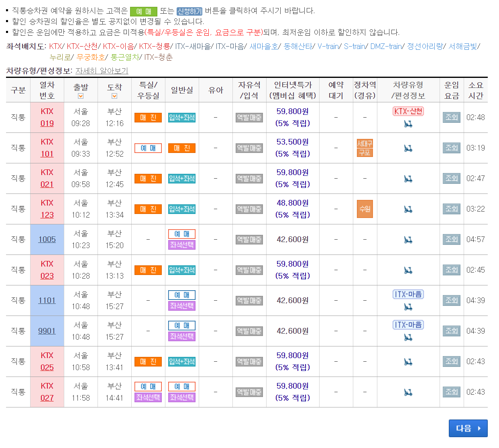
Task: Click 예매 for train 9901 standard seat
Action: 182,326
